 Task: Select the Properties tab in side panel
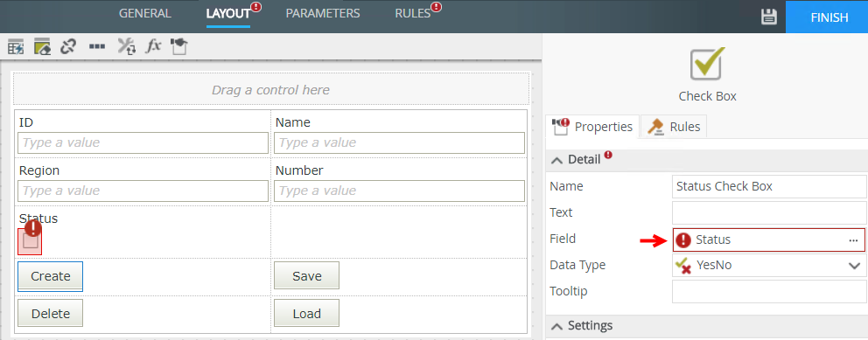pyautogui.click(x=592, y=127)
